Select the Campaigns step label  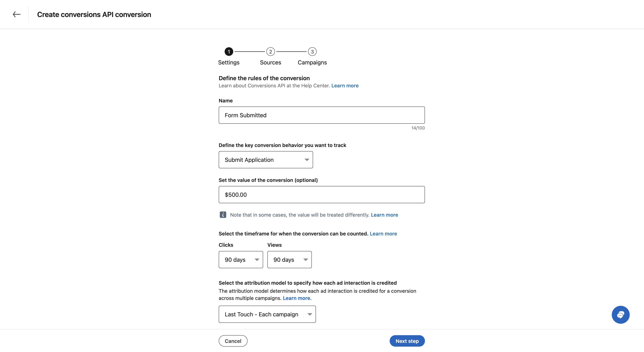[x=312, y=62]
